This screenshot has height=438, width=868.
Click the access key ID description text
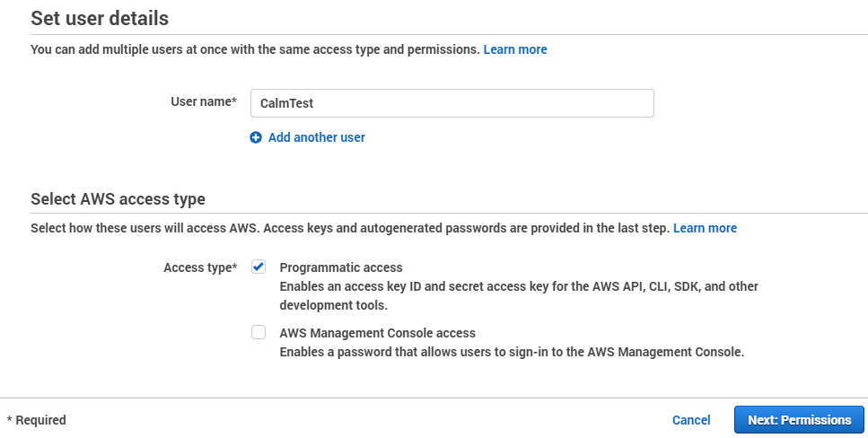coord(519,295)
